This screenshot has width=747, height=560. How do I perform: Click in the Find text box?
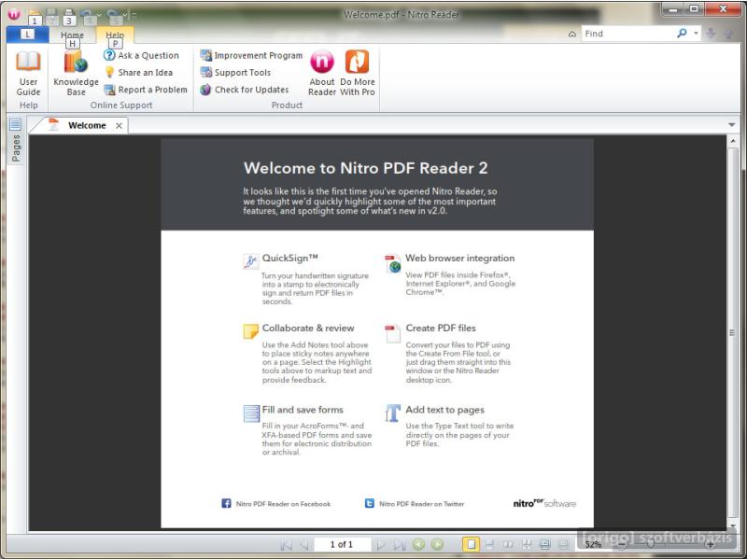click(x=627, y=34)
